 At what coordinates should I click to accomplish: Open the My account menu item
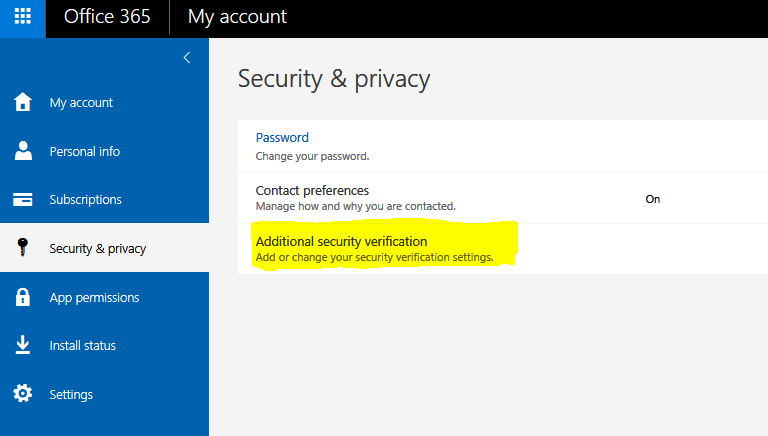81,102
